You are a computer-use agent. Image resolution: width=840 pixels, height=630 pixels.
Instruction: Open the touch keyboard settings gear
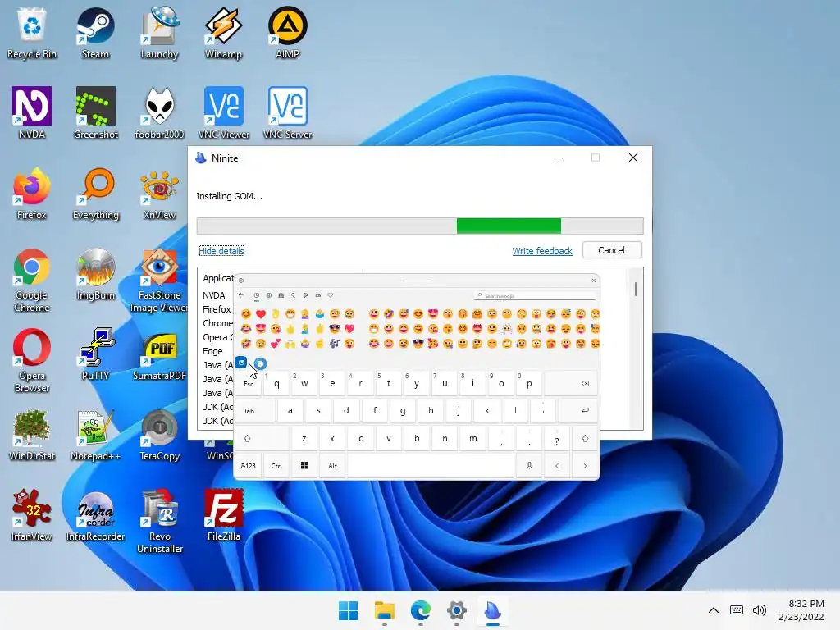click(241, 281)
